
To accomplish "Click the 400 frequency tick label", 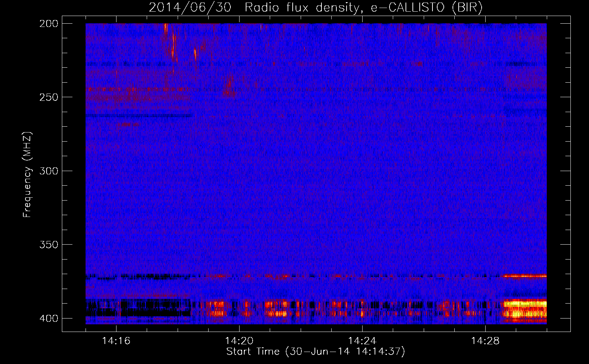I will pyautogui.click(x=49, y=318).
